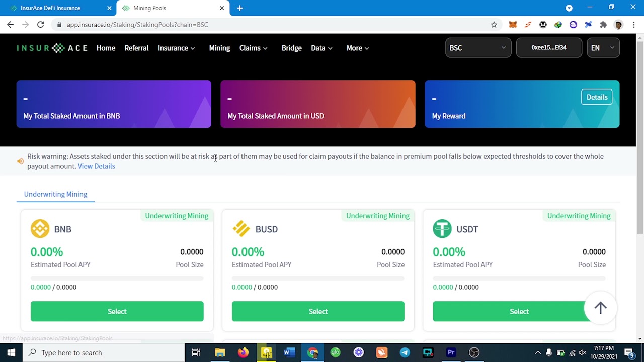
Task: Open the Windows Start menu
Action: [x=11, y=352]
